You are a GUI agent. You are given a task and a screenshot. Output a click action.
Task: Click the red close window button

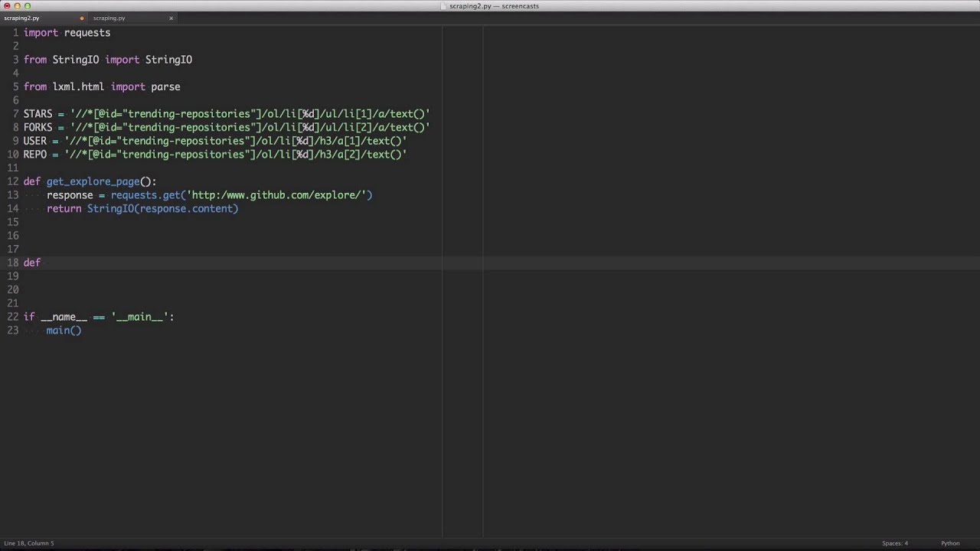(x=7, y=6)
